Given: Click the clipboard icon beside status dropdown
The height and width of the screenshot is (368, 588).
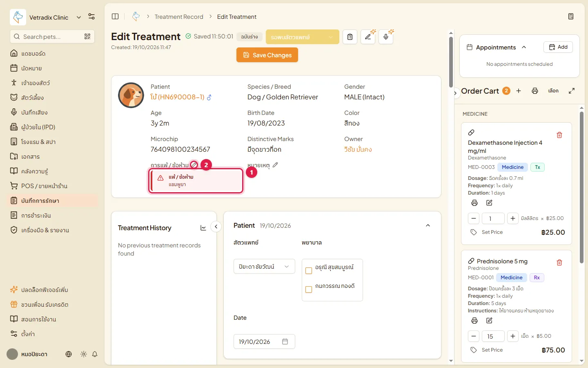Looking at the screenshot, I should (350, 37).
